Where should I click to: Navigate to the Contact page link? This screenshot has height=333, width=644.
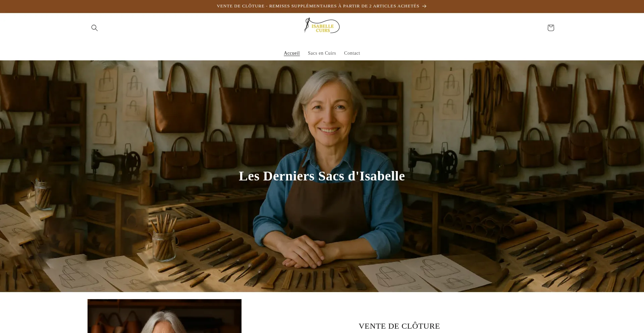(x=352, y=53)
